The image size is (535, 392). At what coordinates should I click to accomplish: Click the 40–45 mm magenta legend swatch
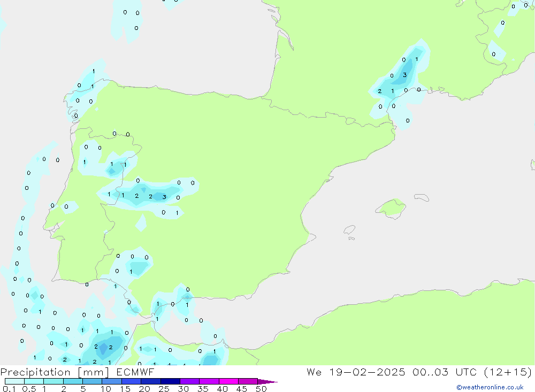228,381
